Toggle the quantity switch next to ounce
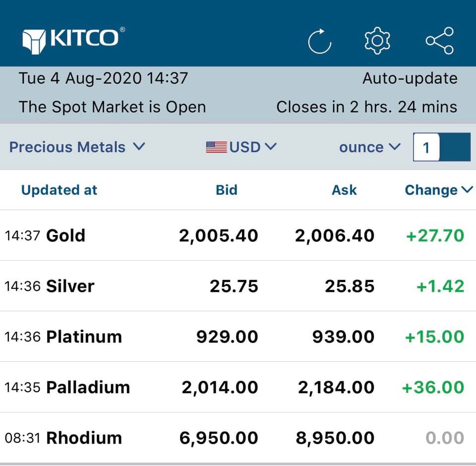476x466 pixels. (x=454, y=147)
